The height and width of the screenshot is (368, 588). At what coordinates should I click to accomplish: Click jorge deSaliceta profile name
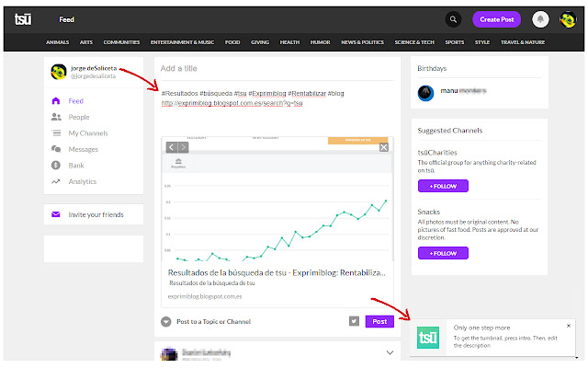coord(94,68)
